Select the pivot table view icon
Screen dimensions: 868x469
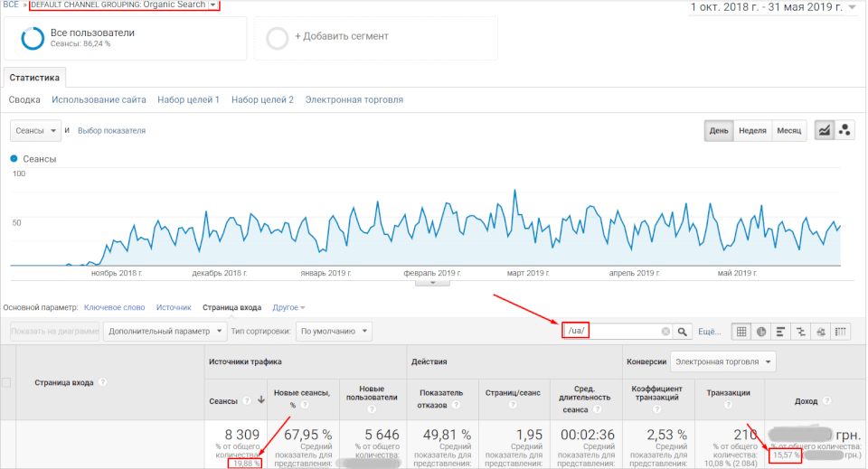[840, 332]
